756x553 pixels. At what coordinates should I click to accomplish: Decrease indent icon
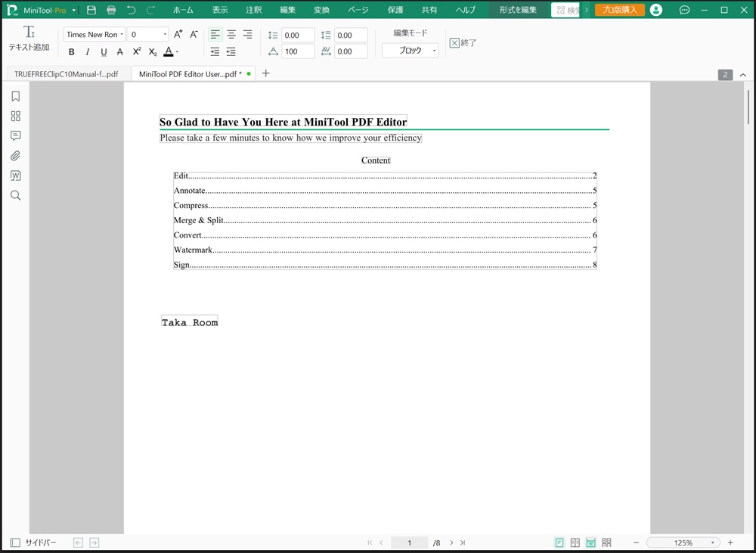tap(231, 51)
